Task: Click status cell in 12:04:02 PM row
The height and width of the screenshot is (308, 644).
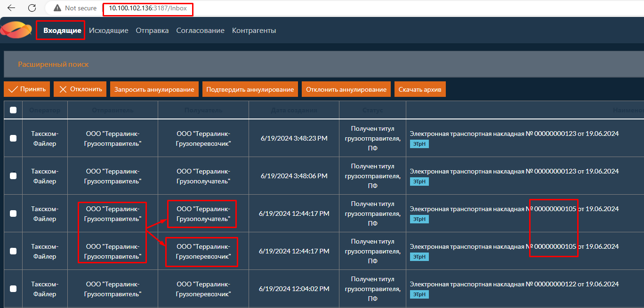Action: click(x=373, y=289)
